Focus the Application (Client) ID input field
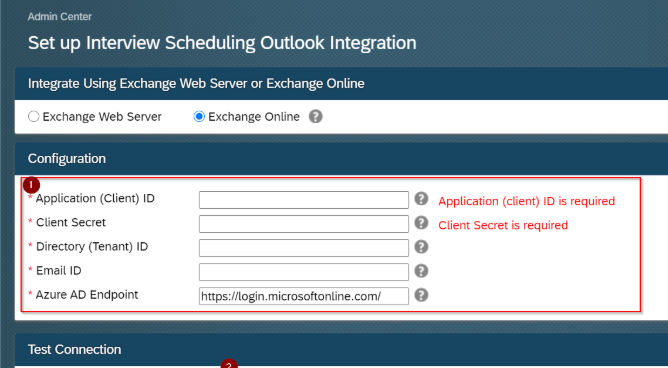The height and width of the screenshot is (368, 668). tap(304, 200)
